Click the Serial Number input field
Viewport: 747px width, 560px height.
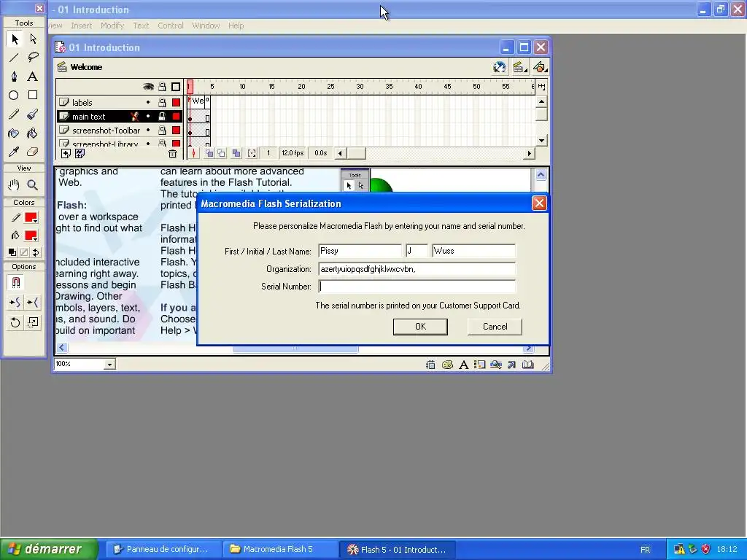pos(417,286)
